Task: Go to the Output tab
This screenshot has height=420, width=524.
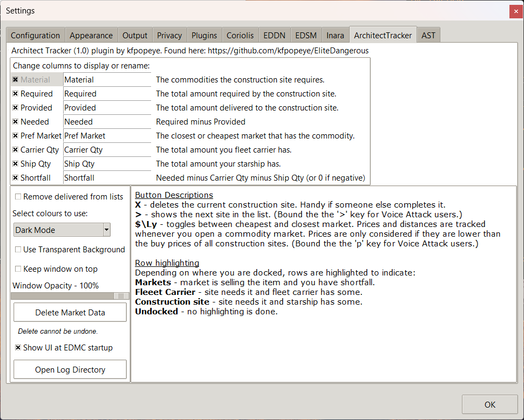Action: [x=135, y=36]
